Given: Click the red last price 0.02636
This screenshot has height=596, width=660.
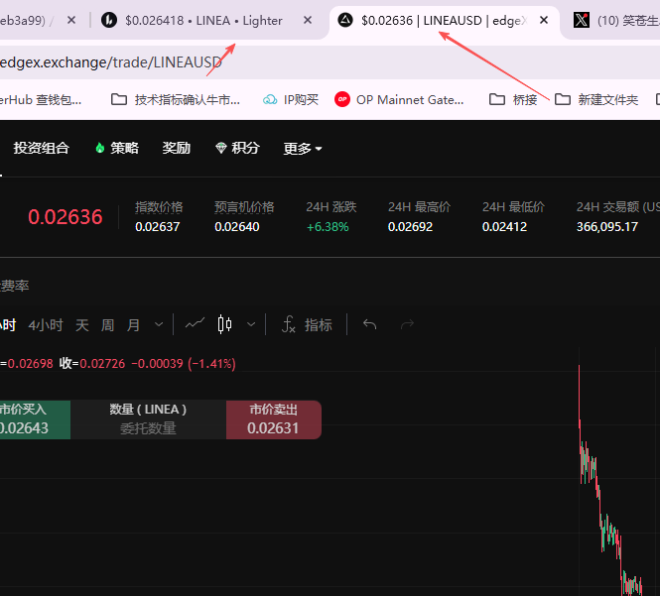Looking at the screenshot, I should 65,217.
